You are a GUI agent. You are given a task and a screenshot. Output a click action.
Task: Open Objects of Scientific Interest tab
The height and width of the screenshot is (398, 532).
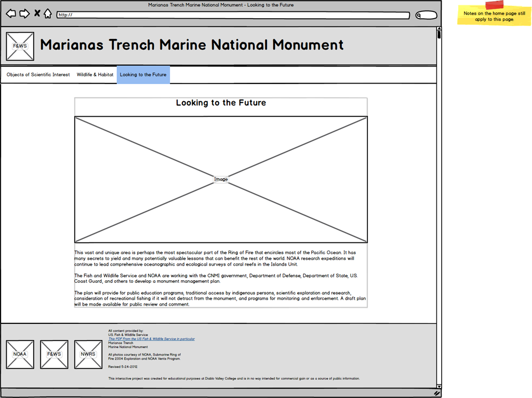(38, 75)
